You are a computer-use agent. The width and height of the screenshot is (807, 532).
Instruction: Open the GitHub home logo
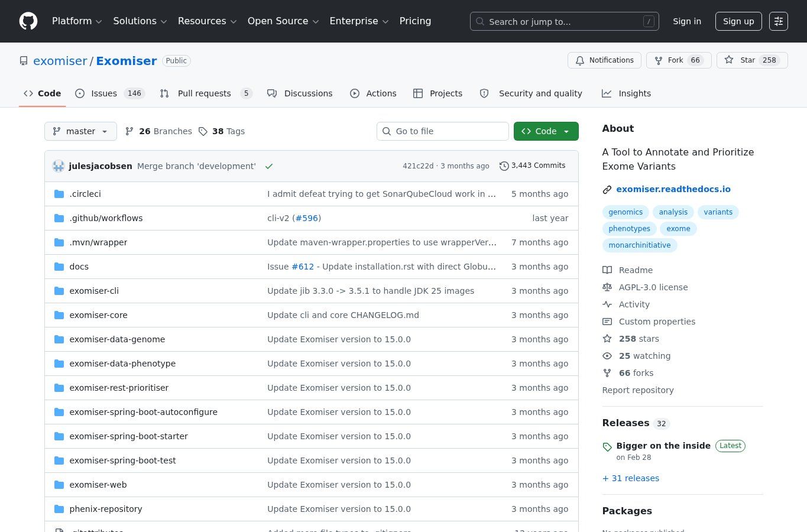tap(28, 21)
